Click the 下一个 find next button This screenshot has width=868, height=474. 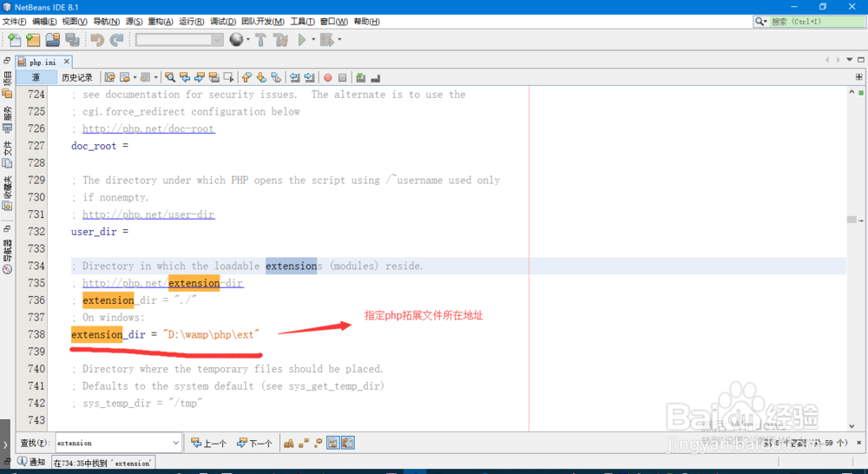(x=254, y=443)
